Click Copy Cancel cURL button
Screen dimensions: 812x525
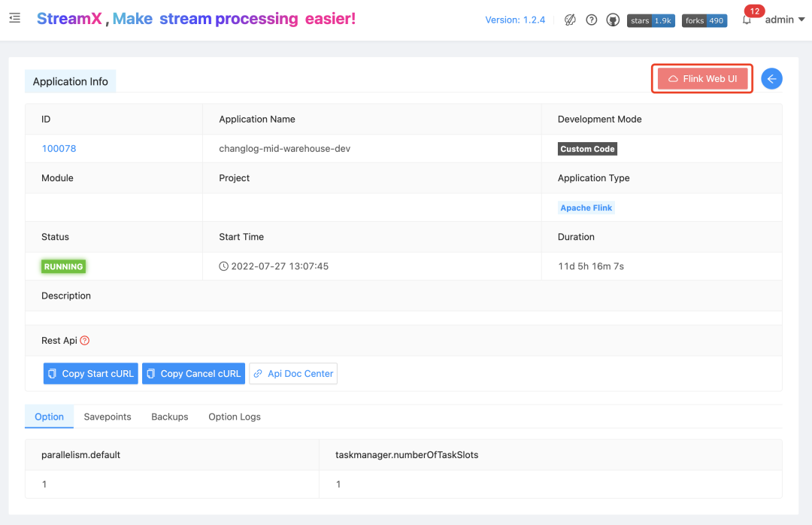[193, 374]
